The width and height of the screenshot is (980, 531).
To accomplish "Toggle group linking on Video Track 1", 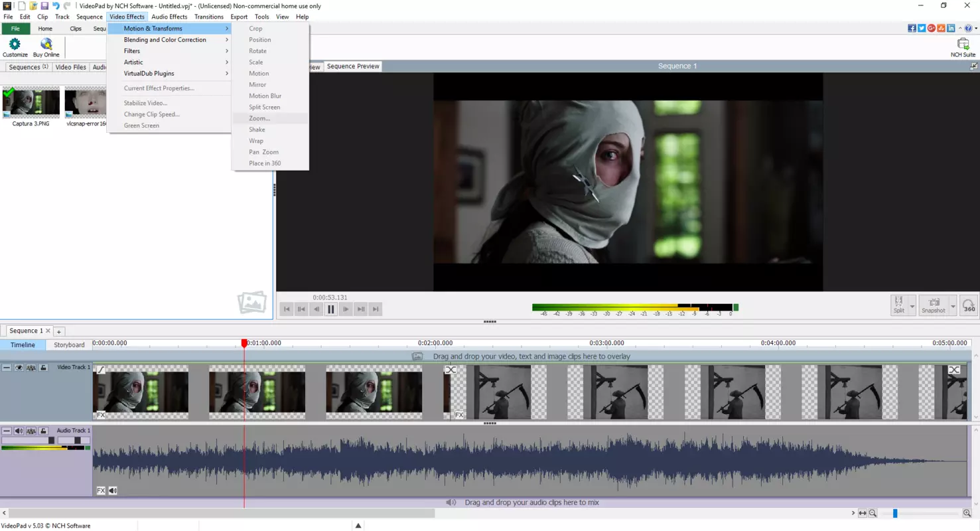I will (31, 368).
